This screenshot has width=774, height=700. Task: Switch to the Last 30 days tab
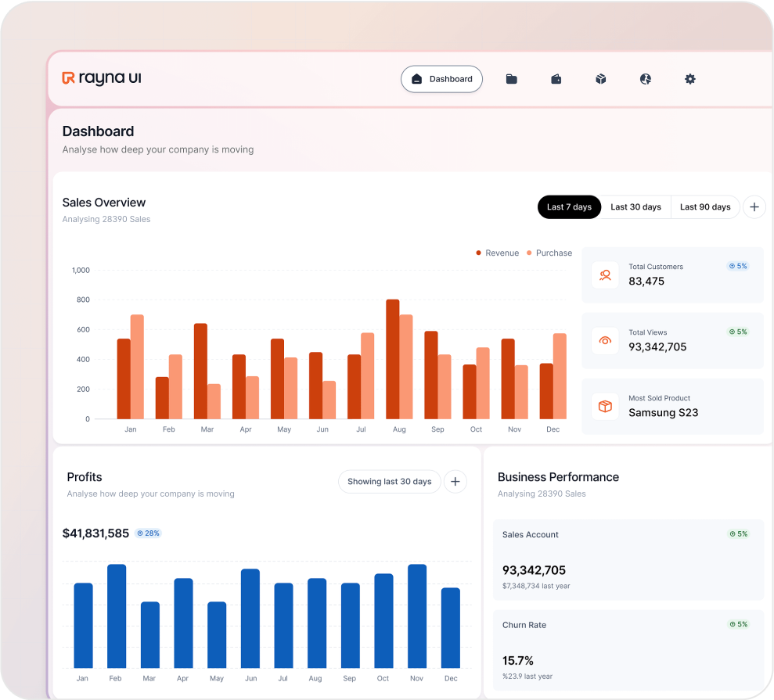click(x=635, y=207)
